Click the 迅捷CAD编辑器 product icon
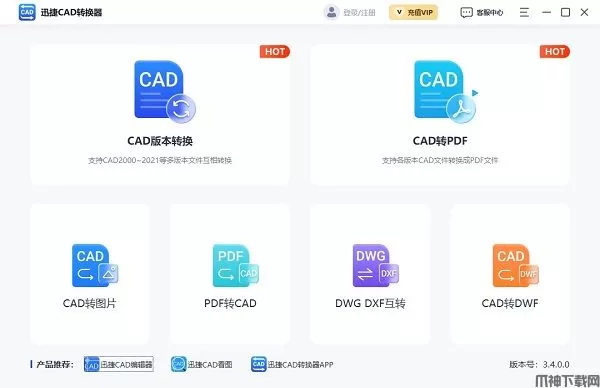 [91, 364]
